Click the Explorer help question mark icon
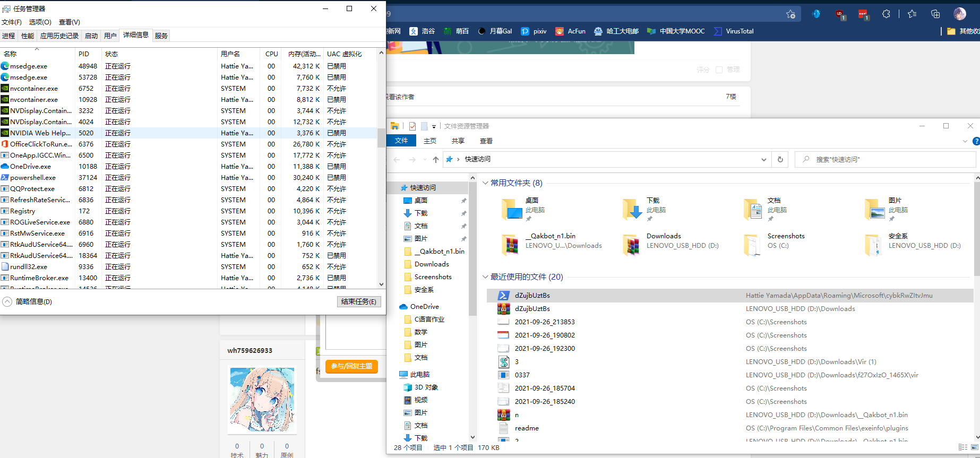This screenshot has width=980, height=458. (976, 141)
